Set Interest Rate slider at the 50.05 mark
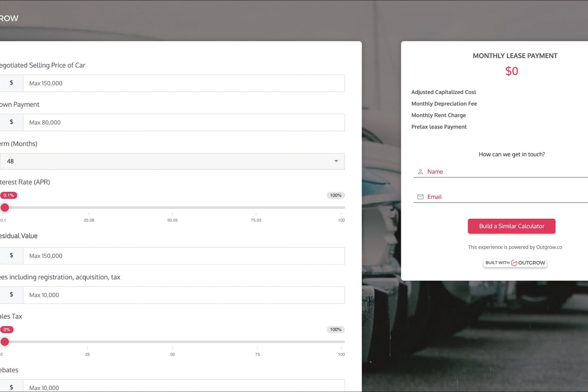 point(172,207)
